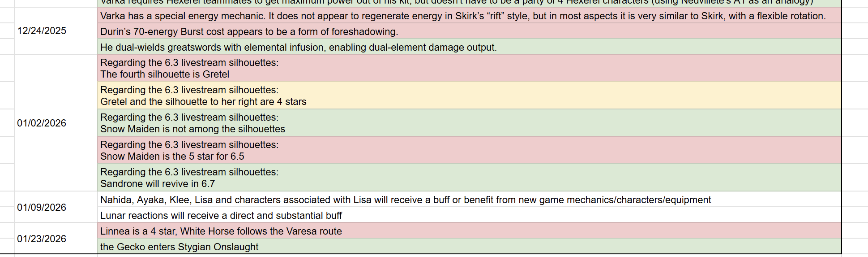Click the partially visible Varka Hexerei teammates row
Viewport: 868px width, 257px height.
coord(469,3)
